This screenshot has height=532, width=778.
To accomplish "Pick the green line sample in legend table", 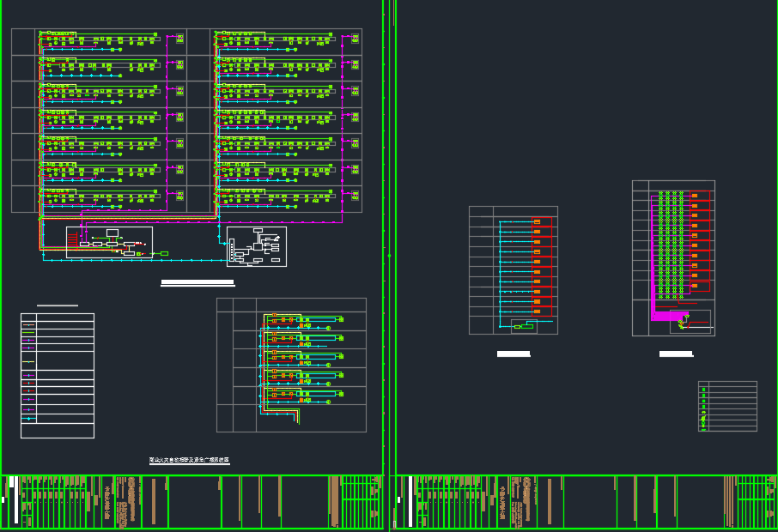I will 29,332.
